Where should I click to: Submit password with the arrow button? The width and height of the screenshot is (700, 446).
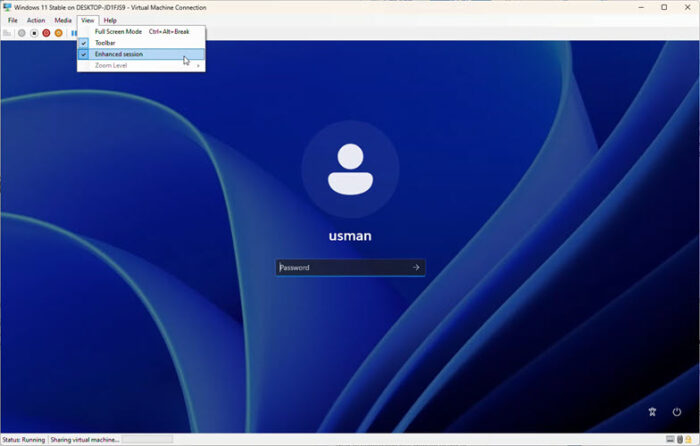416,267
